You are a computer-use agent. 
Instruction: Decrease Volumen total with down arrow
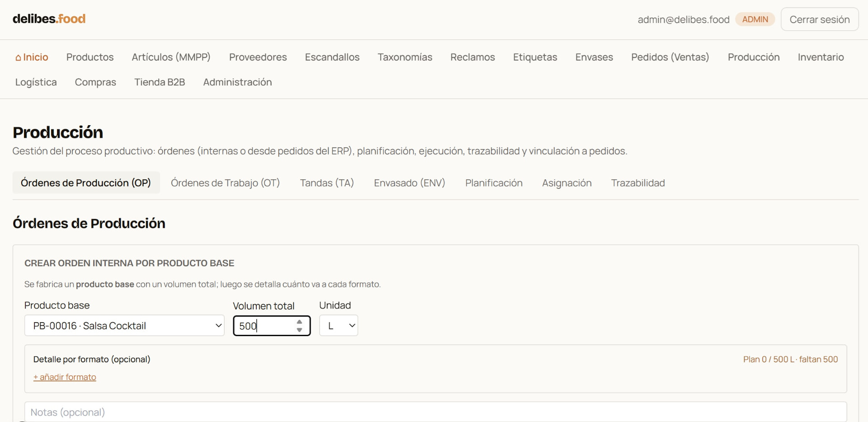[299, 330]
